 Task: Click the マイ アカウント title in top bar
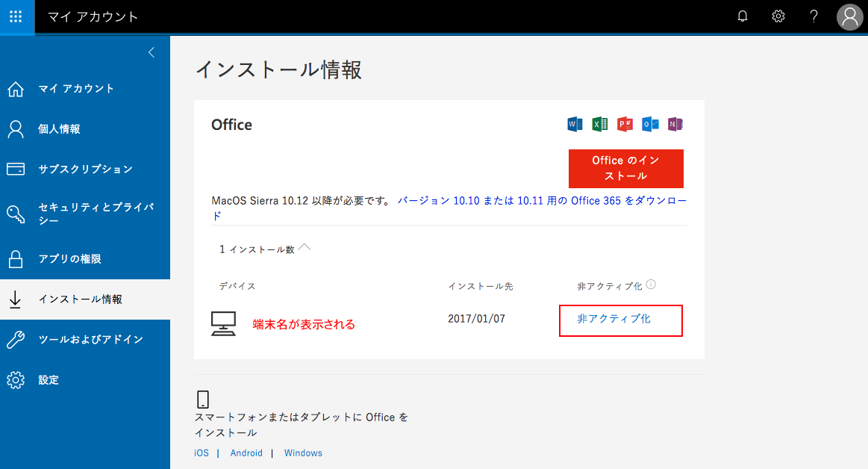(x=93, y=16)
